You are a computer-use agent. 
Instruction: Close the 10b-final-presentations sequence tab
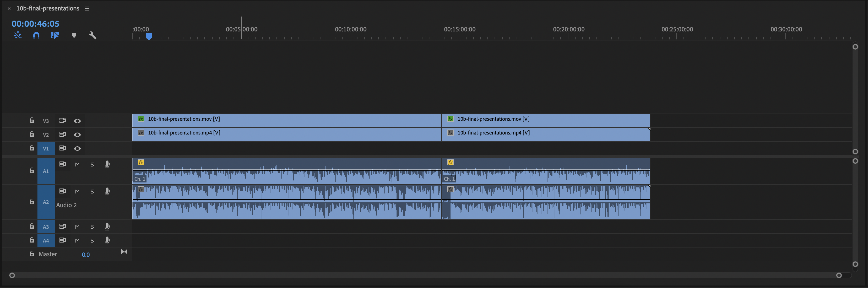(x=9, y=9)
